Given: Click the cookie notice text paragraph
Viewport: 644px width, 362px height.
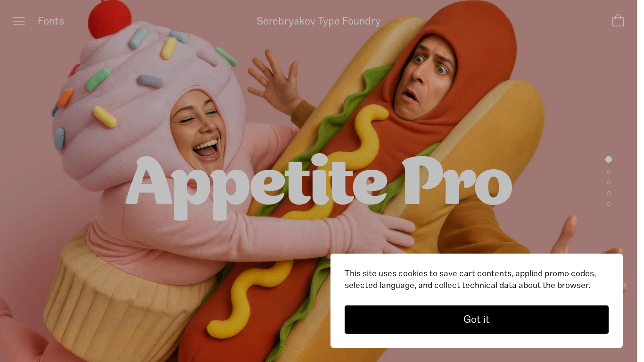Looking at the screenshot, I should [x=471, y=280].
